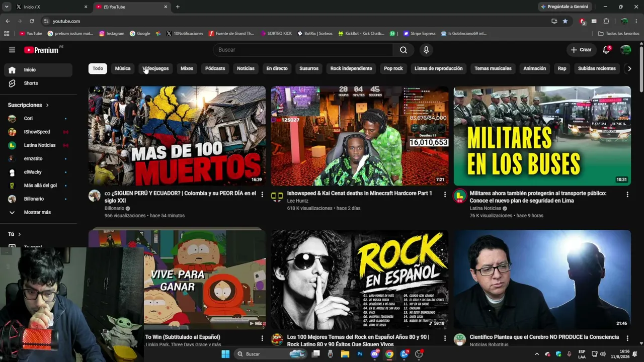Open the Chrome profile avatar
The image size is (644, 362).
[624, 21]
